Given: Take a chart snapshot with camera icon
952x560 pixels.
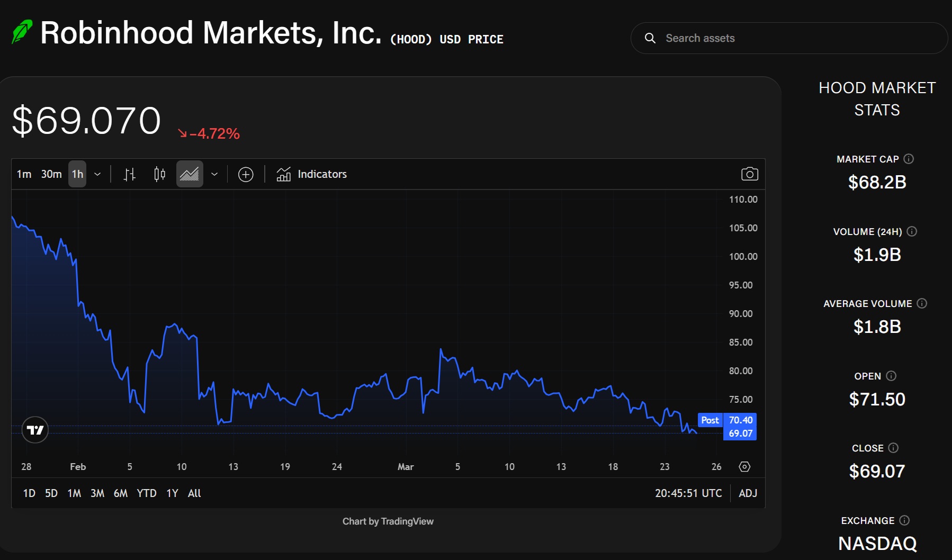Looking at the screenshot, I should 749,174.
